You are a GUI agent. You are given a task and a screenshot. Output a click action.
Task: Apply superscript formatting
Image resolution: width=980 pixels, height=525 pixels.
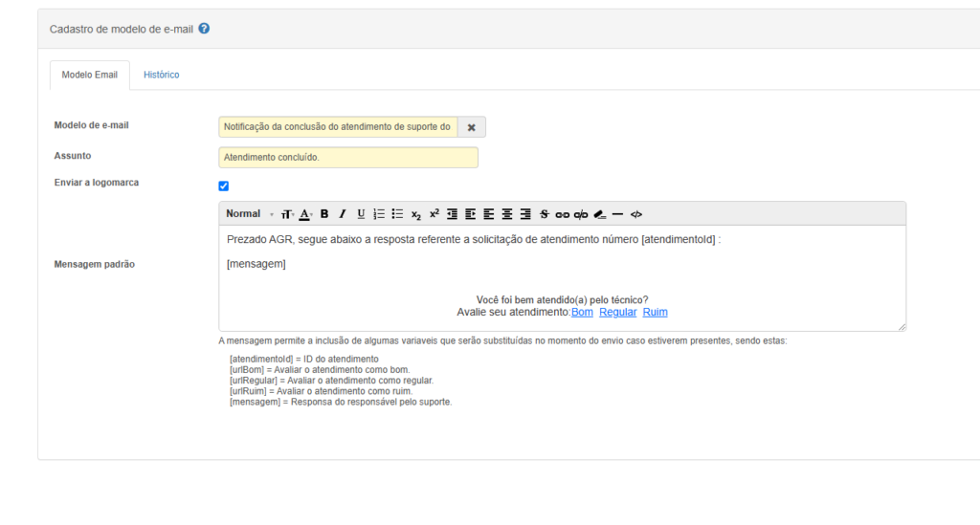pyautogui.click(x=434, y=214)
